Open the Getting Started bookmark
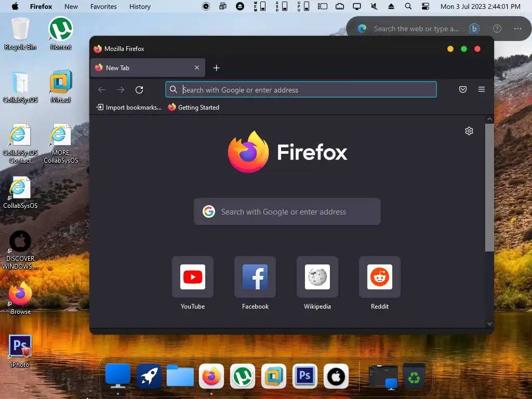 tap(194, 107)
